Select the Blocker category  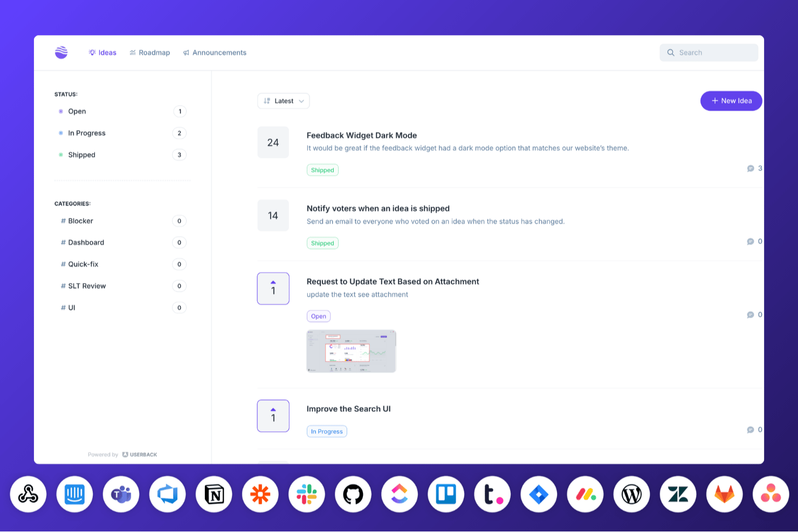(122, 221)
